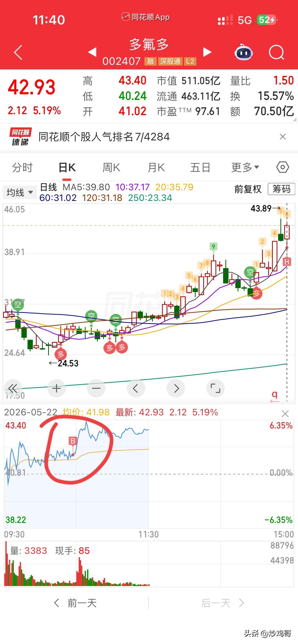Tap the 24.53 low price annotation
Viewport: 298px width, 644px height.
(x=64, y=363)
